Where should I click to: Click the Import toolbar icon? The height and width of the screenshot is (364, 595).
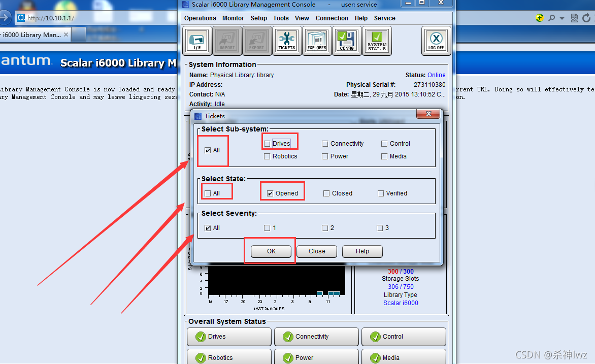tap(227, 41)
